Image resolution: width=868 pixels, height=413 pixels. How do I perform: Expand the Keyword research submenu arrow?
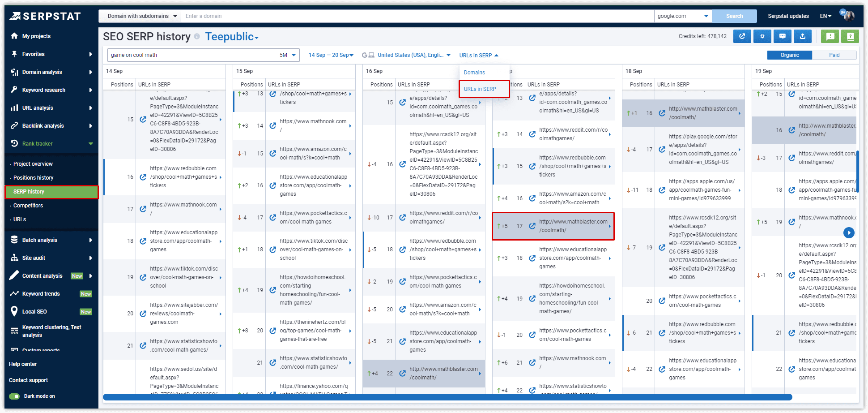[x=91, y=90]
